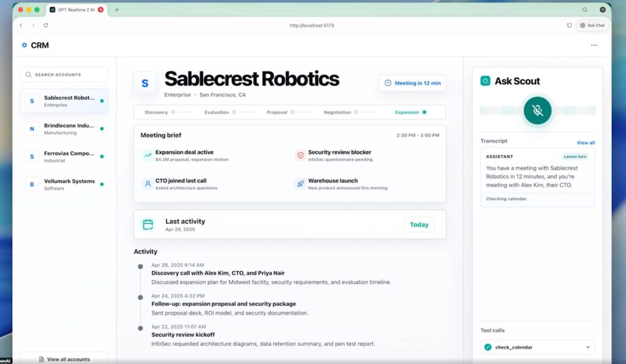Click the Expansion deal trend arrow icon
Image resolution: width=626 pixels, height=364 pixels.
tap(148, 155)
